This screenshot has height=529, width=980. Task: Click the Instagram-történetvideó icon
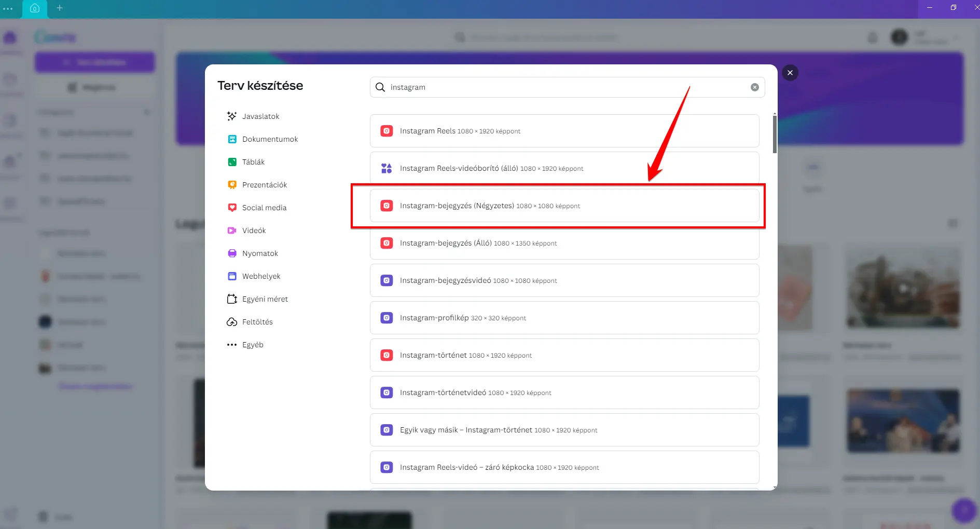click(387, 392)
